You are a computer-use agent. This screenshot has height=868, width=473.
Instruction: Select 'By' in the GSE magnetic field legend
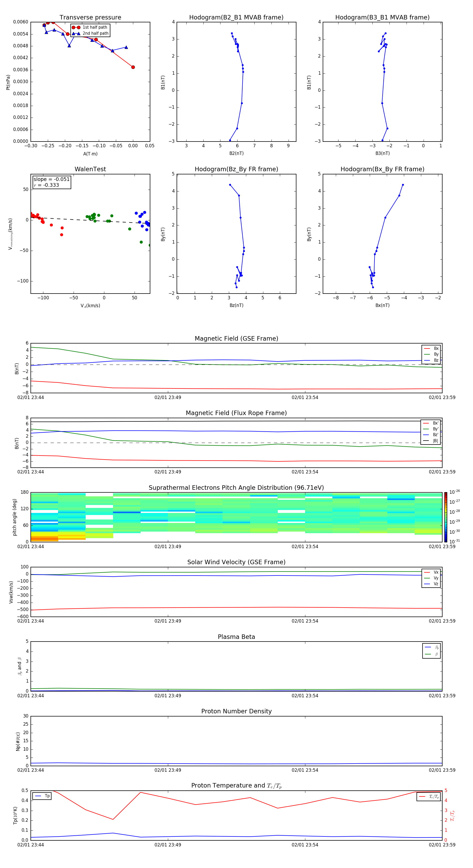(x=431, y=354)
